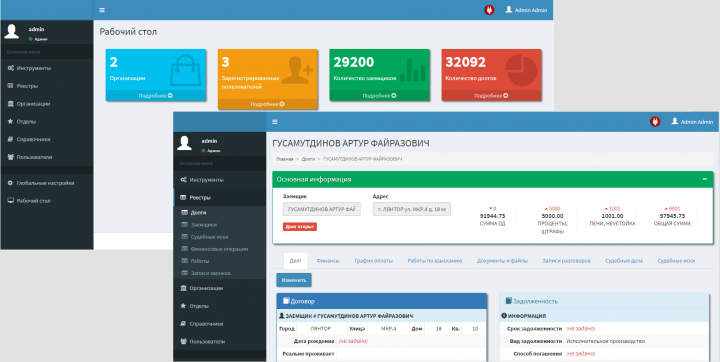Open Рабочий стол item with monitor icon
This screenshot has width=720, height=362.
[29, 201]
